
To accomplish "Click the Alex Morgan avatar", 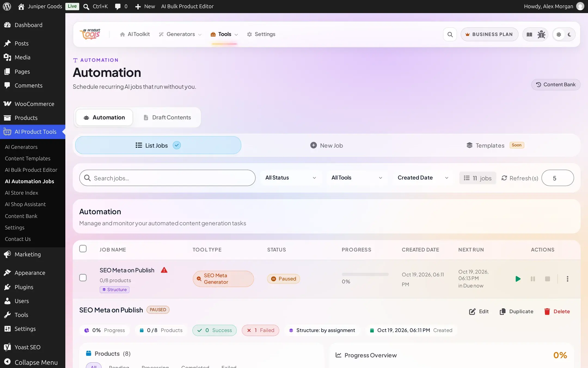I will pyautogui.click(x=580, y=6).
